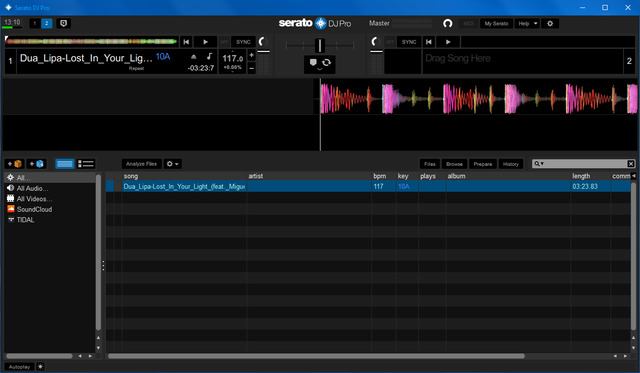
Task: Click the deck 1 track overview waveform
Action: (91, 41)
